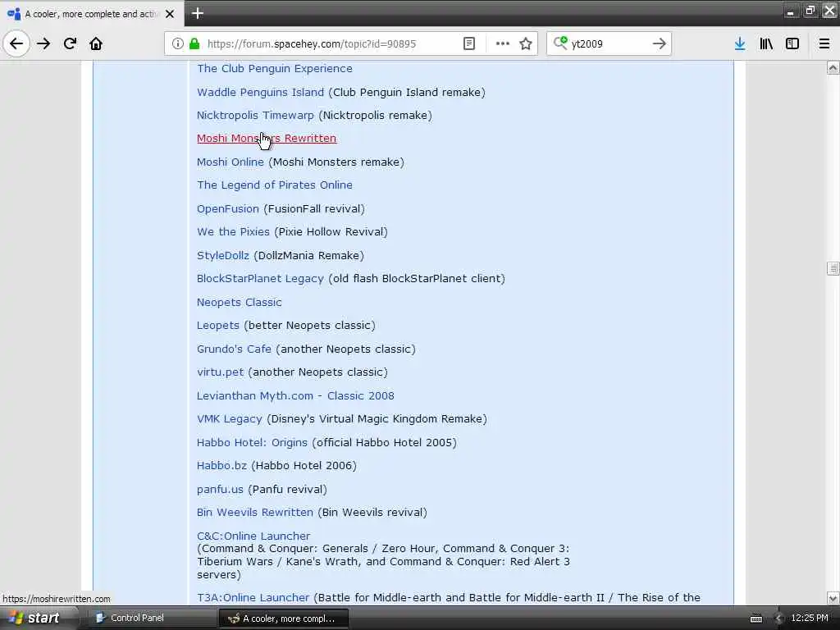Open Grundo's Cafe link
The height and width of the screenshot is (630, 840).
point(234,349)
